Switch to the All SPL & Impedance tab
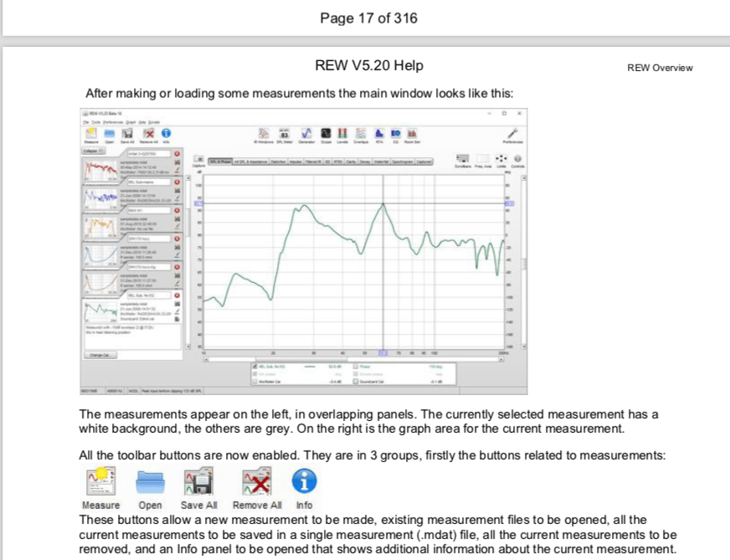The height and width of the screenshot is (560, 730). tap(250, 162)
